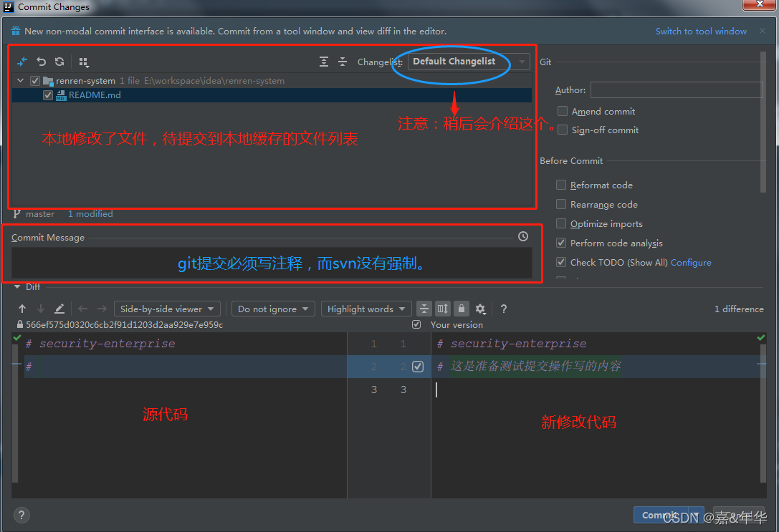Toggle synchronize scrolling icon
The width and height of the screenshot is (779, 532).
[x=443, y=309]
